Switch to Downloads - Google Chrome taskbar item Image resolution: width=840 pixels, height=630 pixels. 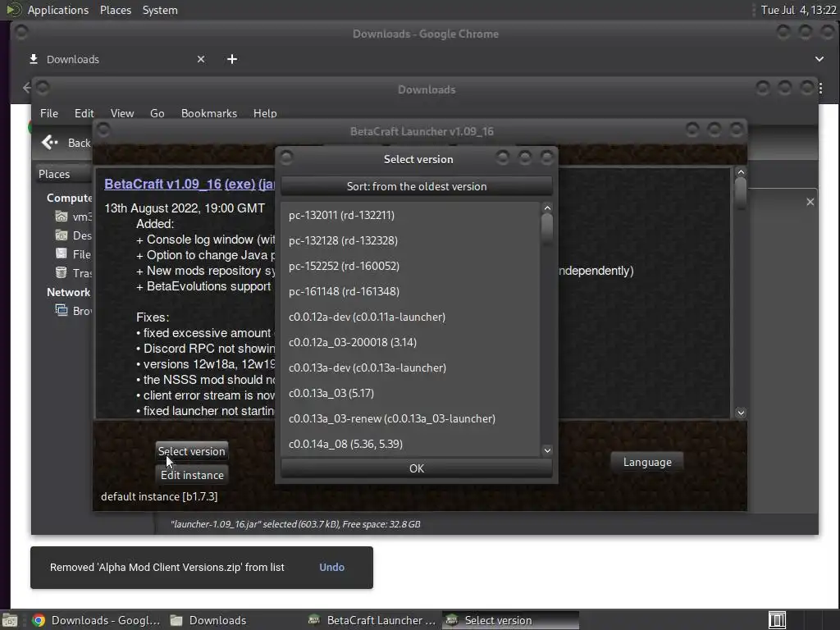pyautogui.click(x=97, y=620)
